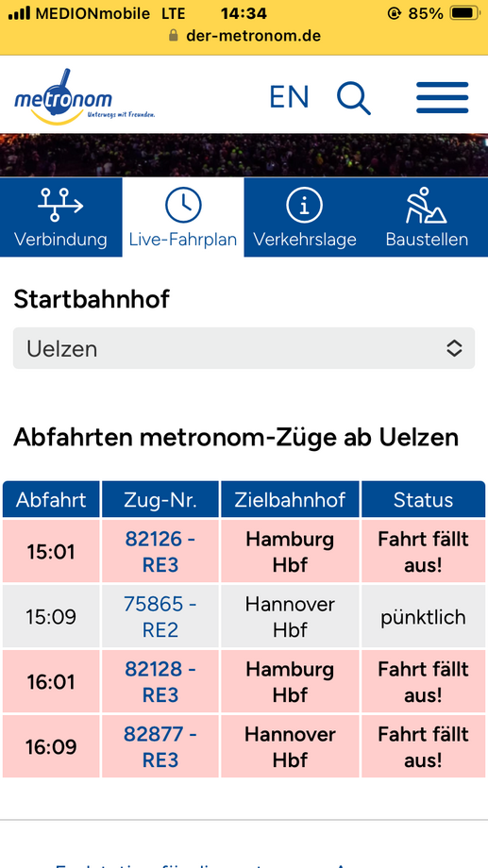
Task: Tap the Verbindung route icon
Action: point(60,205)
